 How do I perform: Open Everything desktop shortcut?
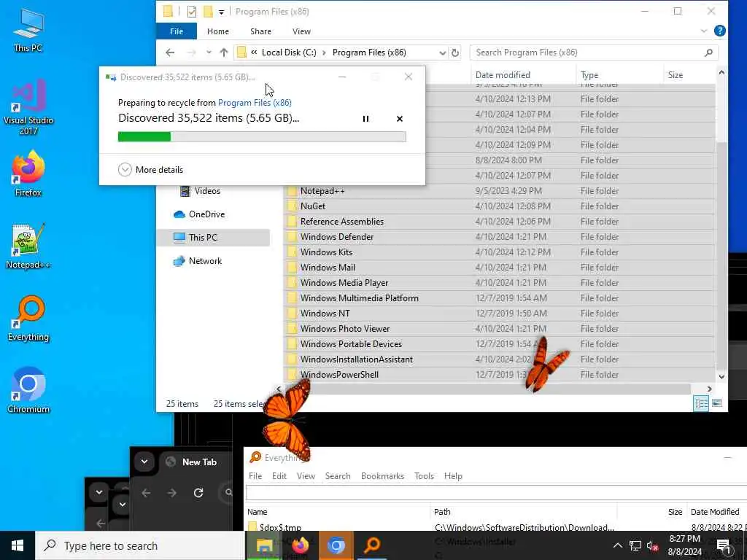tap(28, 319)
